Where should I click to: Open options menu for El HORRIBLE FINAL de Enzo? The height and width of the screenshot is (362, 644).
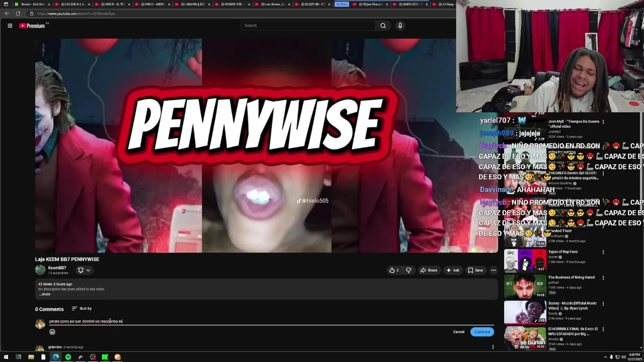point(603,330)
